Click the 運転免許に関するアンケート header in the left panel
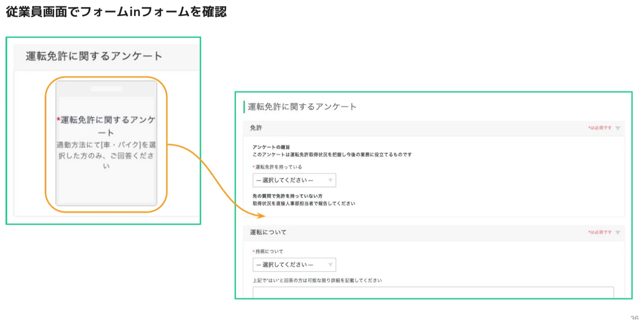 (94, 56)
